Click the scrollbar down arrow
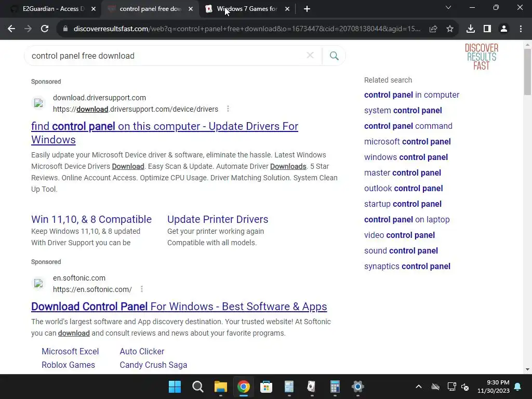 click(527, 369)
